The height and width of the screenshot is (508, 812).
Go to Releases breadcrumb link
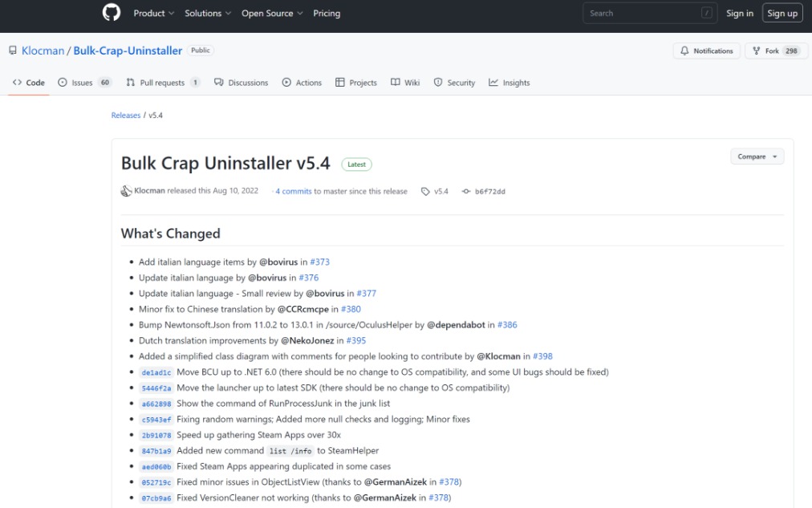(x=126, y=115)
